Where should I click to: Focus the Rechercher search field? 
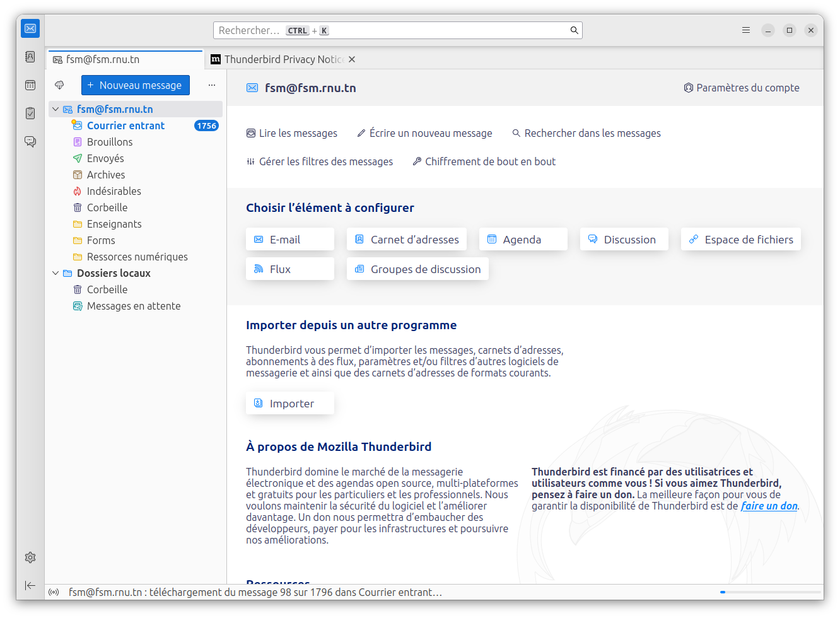pyautogui.click(x=398, y=30)
